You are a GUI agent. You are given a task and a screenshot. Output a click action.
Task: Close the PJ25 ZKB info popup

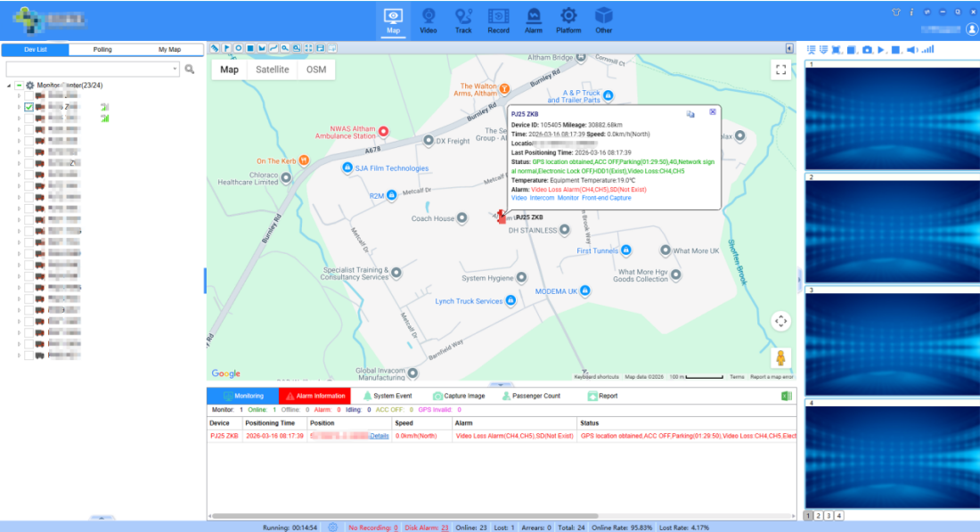click(713, 112)
